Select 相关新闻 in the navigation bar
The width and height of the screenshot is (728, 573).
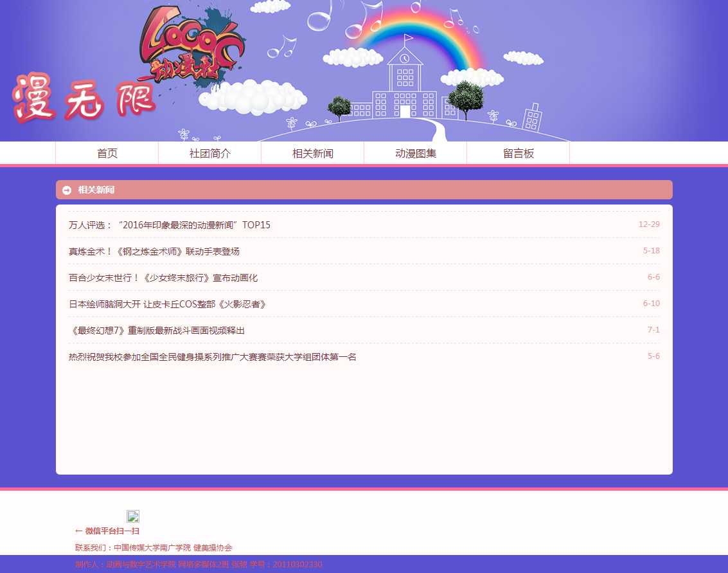[x=313, y=154]
